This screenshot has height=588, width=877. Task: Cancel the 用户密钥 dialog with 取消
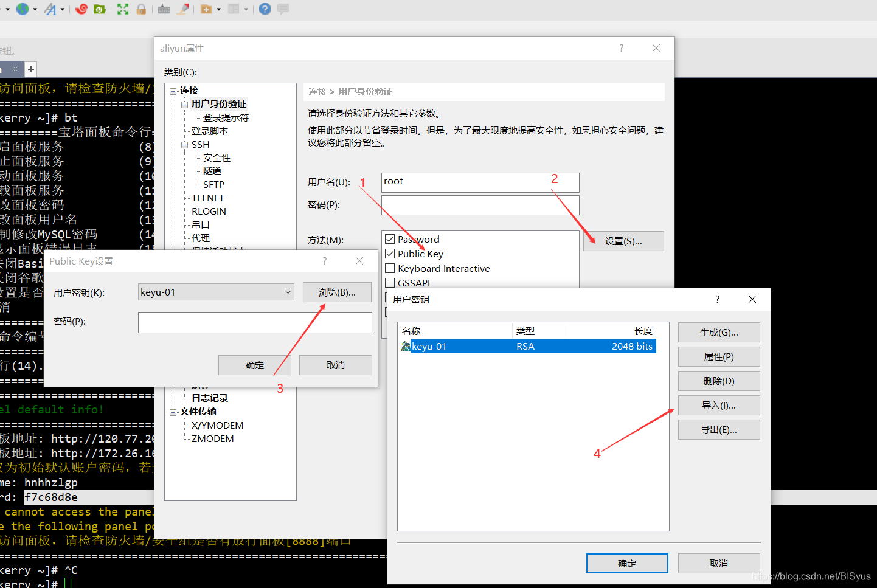point(719,563)
